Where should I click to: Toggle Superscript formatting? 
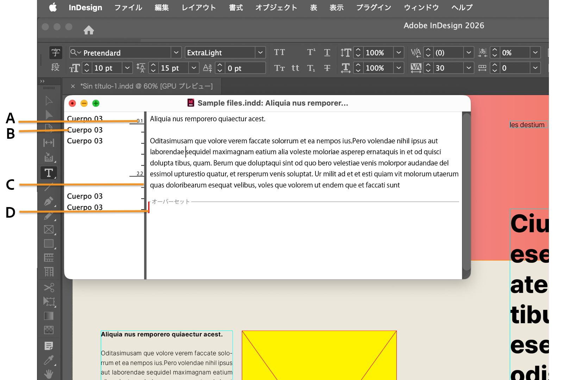[x=311, y=52]
